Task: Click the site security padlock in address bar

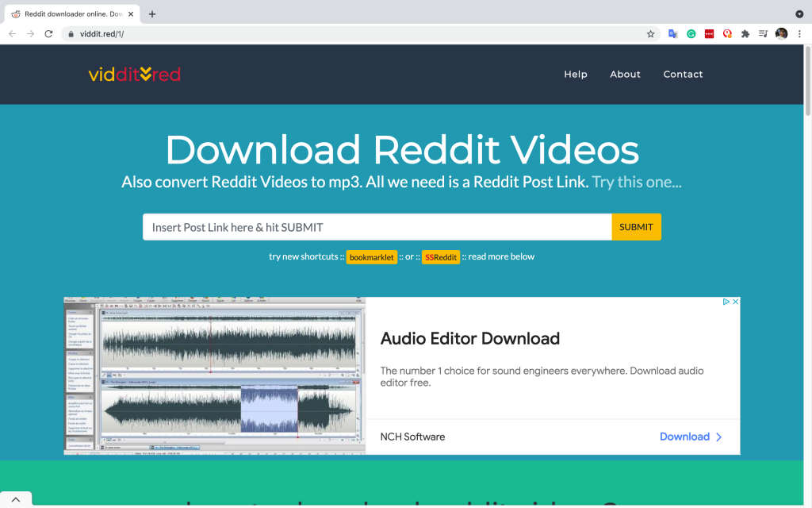Action: coord(71,34)
